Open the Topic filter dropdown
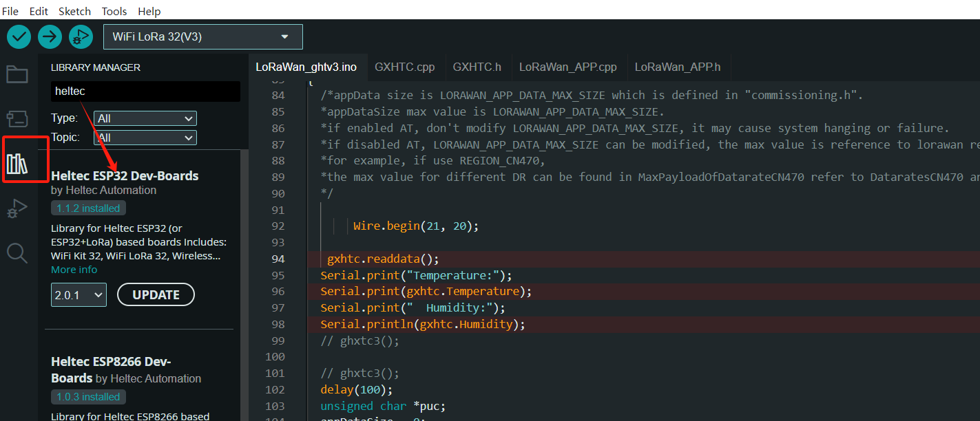Screen dimensions: 980x421 click(145, 138)
